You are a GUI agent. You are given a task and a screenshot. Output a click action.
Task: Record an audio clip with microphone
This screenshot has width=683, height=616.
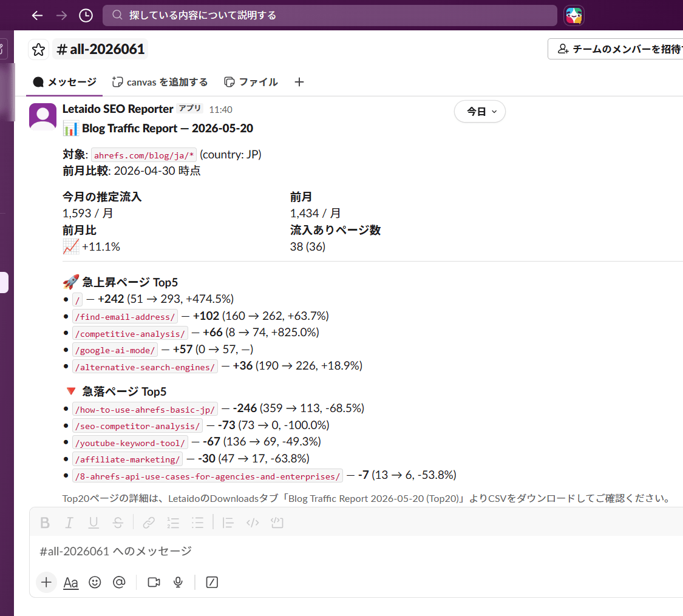pyautogui.click(x=178, y=582)
